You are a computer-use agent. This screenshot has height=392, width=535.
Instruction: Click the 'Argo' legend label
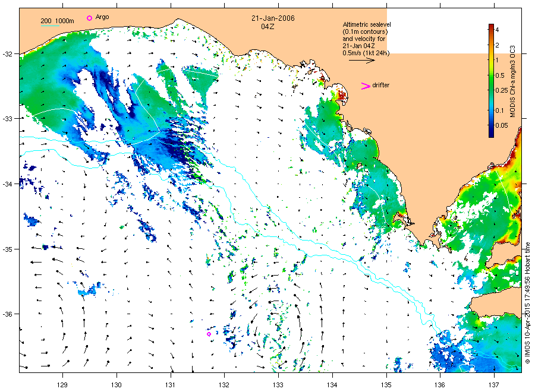point(102,17)
